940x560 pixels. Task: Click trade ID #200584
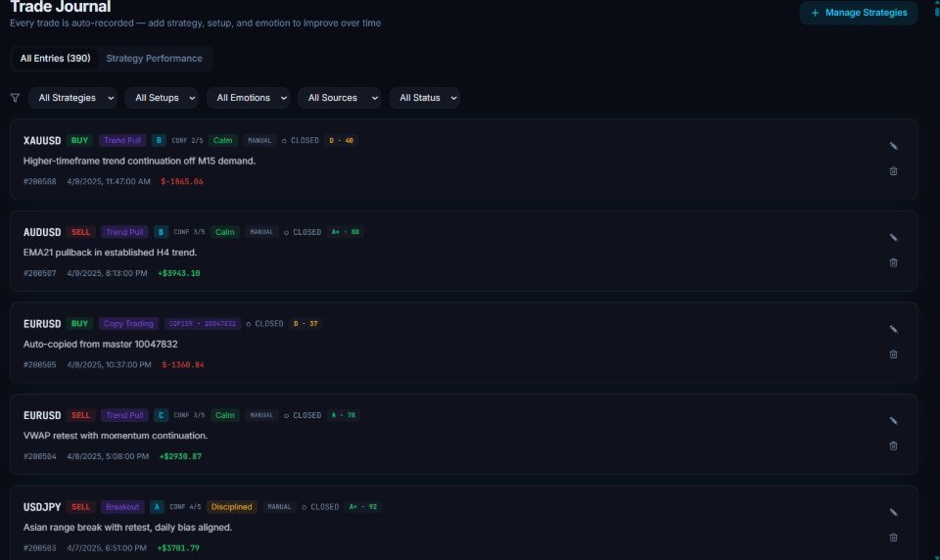click(x=39, y=456)
